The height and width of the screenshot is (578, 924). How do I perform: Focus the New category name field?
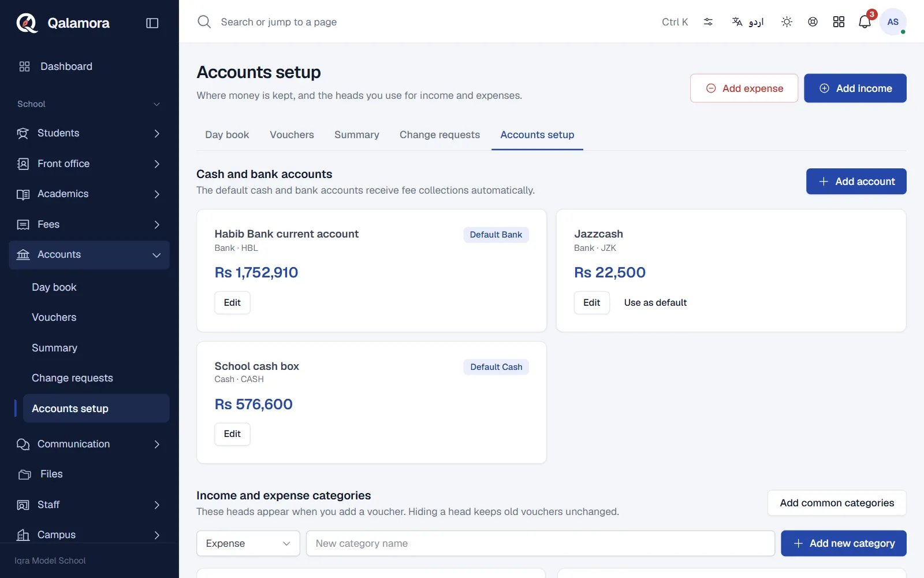[x=541, y=543]
